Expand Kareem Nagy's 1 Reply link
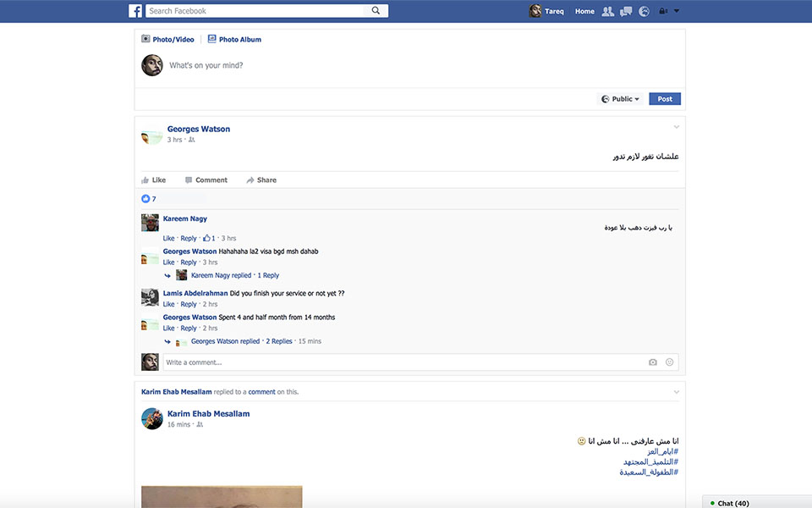This screenshot has height=508, width=812. (268, 274)
